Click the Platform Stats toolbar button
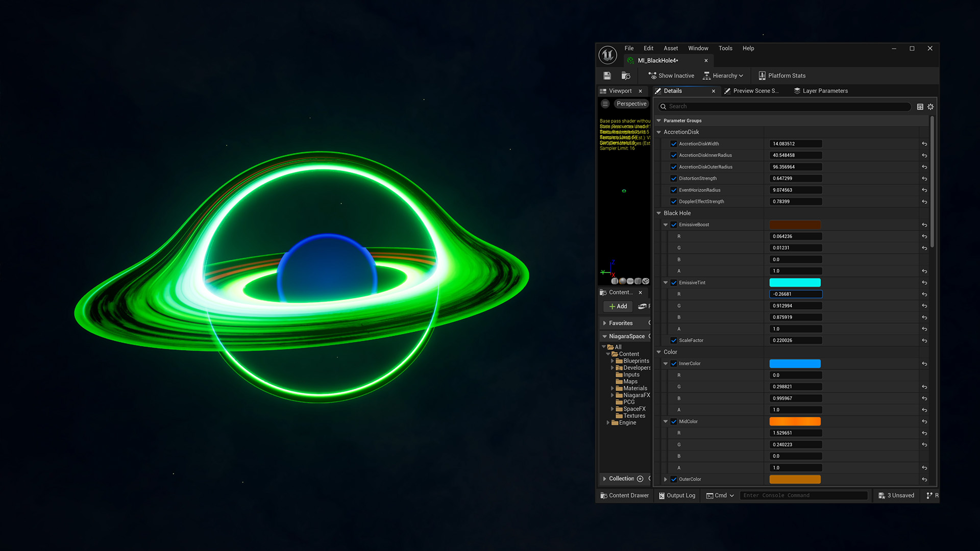The image size is (980, 551). click(781, 76)
